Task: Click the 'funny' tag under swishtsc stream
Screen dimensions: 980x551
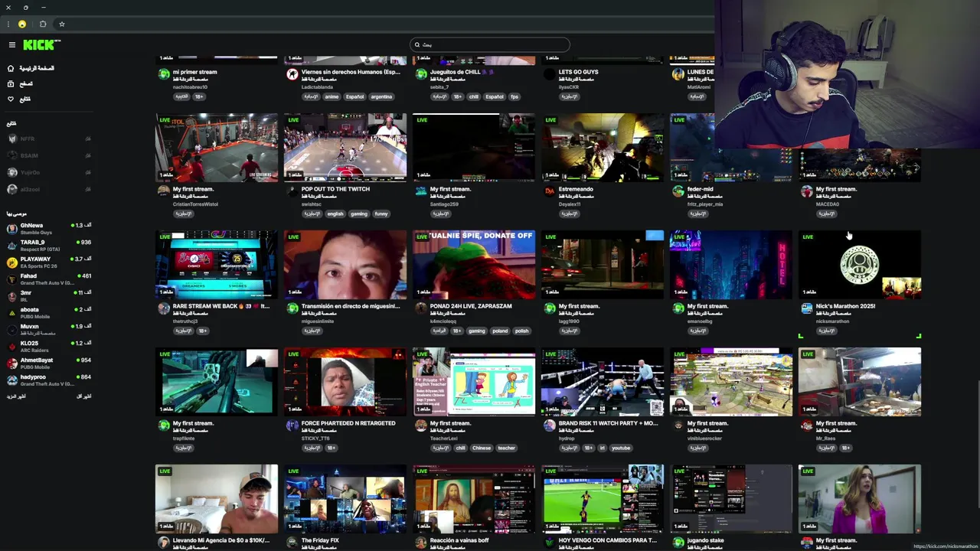Action: (x=381, y=214)
